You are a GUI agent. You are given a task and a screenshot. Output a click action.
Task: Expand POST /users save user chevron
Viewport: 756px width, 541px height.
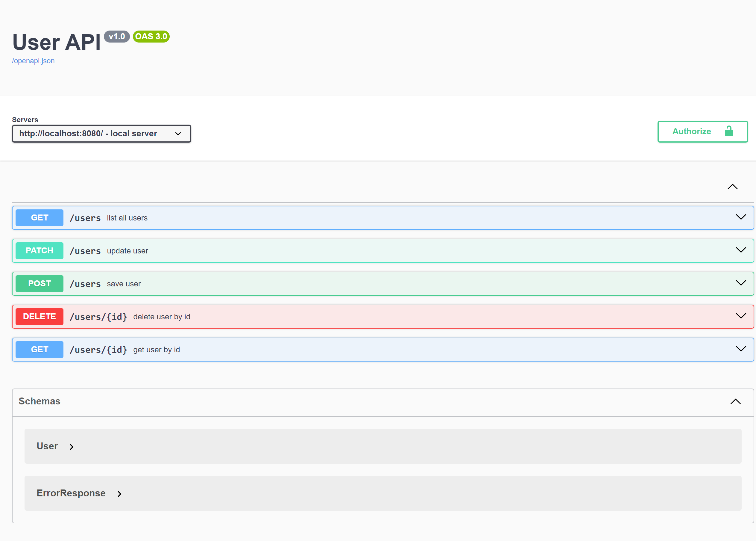pos(741,283)
